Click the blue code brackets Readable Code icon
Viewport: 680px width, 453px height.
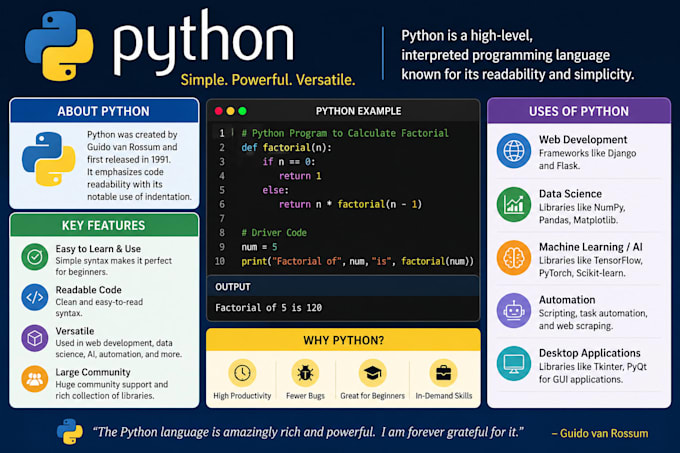tap(35, 297)
